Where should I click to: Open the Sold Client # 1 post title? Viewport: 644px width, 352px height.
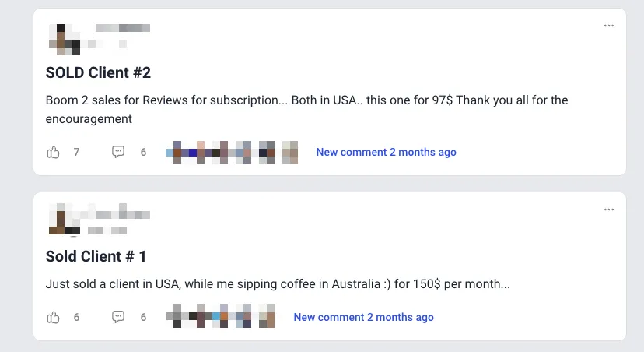96,256
